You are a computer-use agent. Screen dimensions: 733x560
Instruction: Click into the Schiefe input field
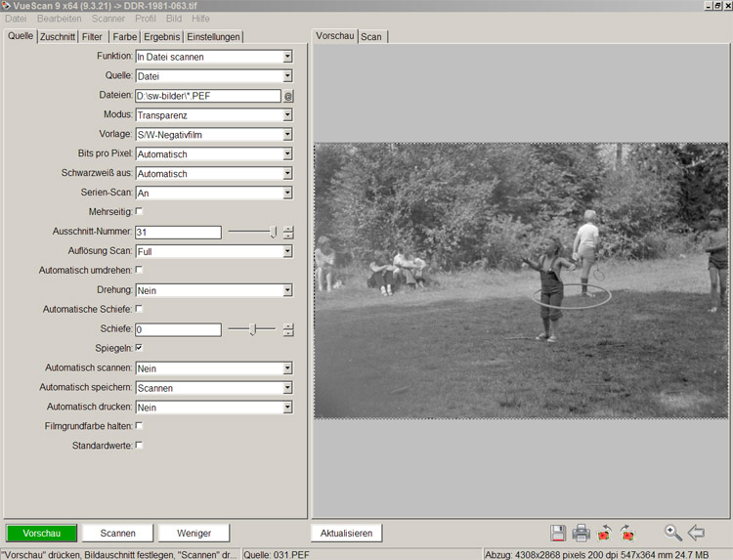pyautogui.click(x=178, y=329)
